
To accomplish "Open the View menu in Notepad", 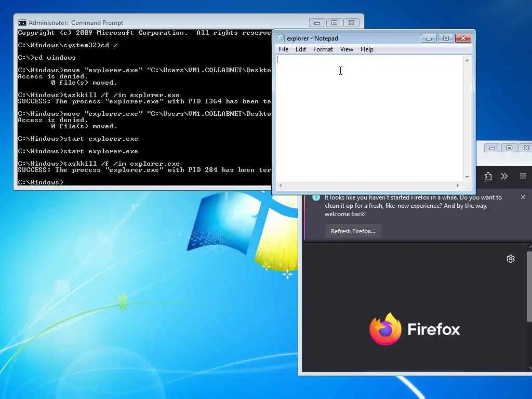I will [347, 49].
